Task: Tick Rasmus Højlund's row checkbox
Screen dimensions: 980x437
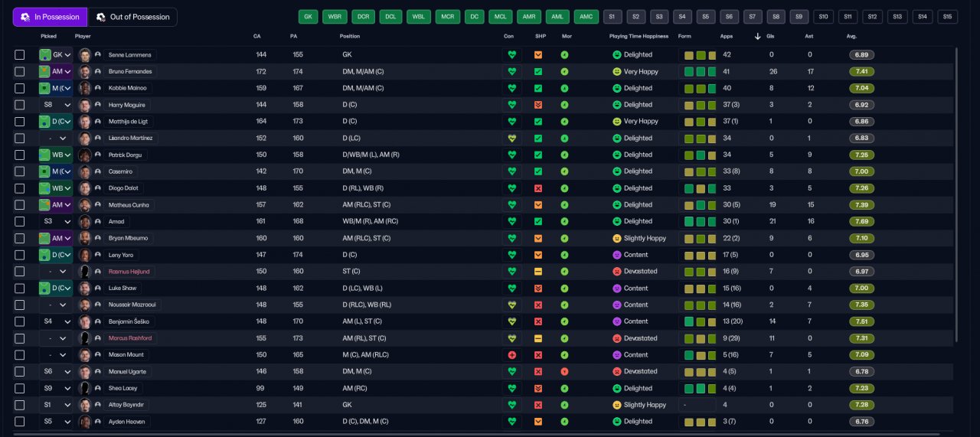Action: tap(19, 272)
